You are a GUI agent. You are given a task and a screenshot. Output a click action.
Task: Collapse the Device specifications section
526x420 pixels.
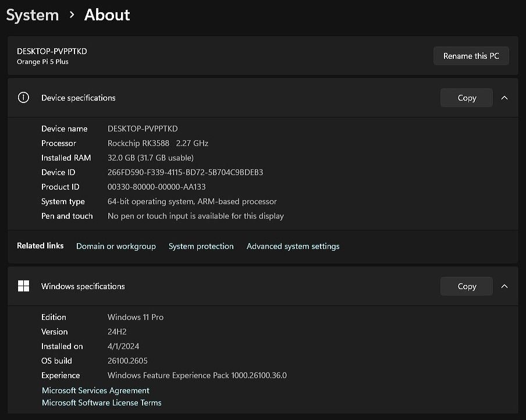[x=504, y=98]
